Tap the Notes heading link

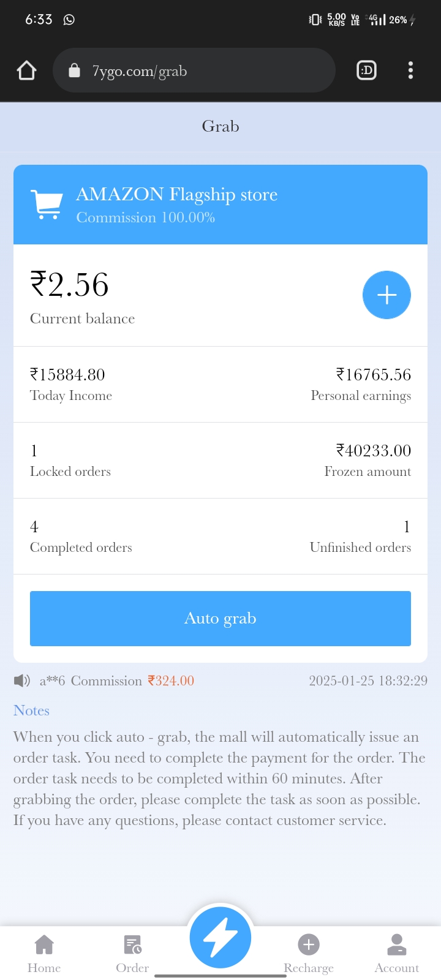[x=31, y=710]
